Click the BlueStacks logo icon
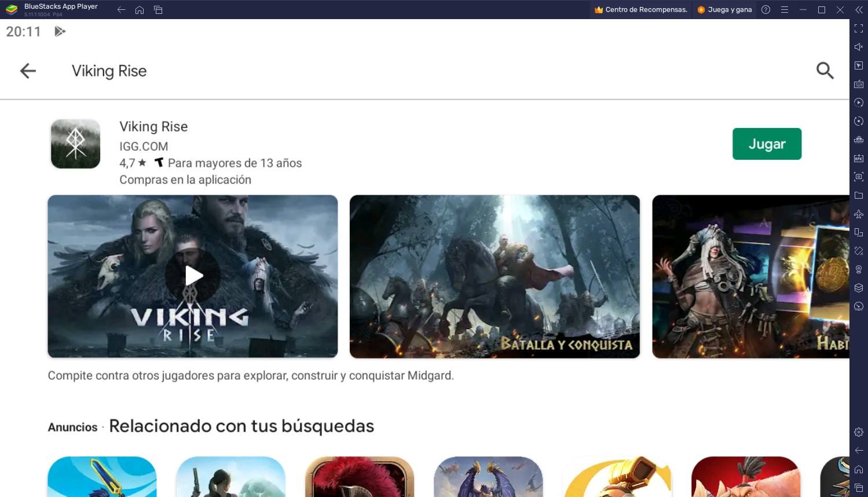This screenshot has width=868, height=497. [12, 10]
